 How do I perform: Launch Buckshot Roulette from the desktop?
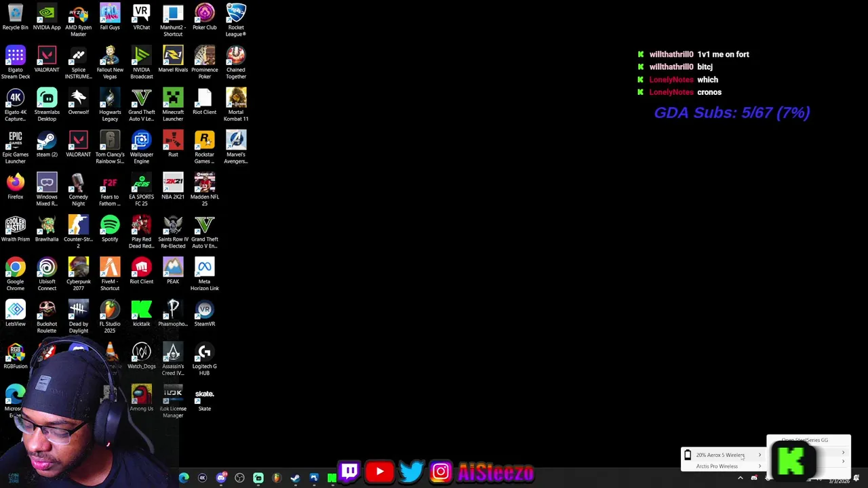[47, 317]
